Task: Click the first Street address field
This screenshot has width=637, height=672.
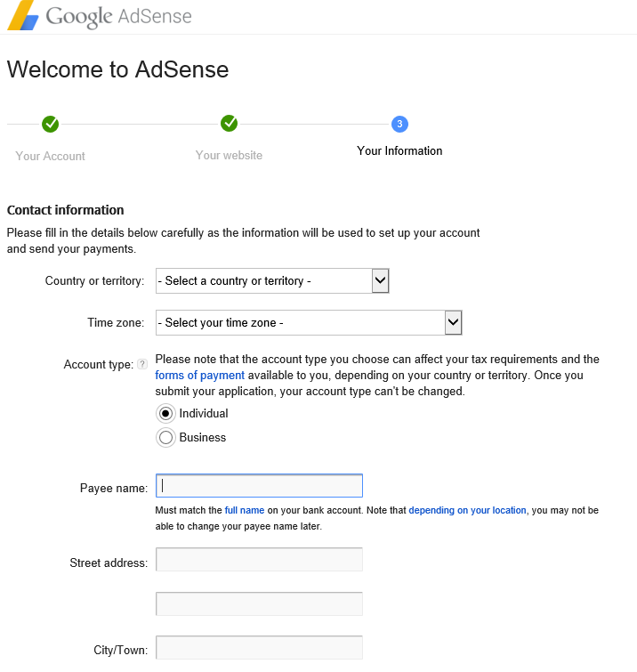Action: (259, 559)
